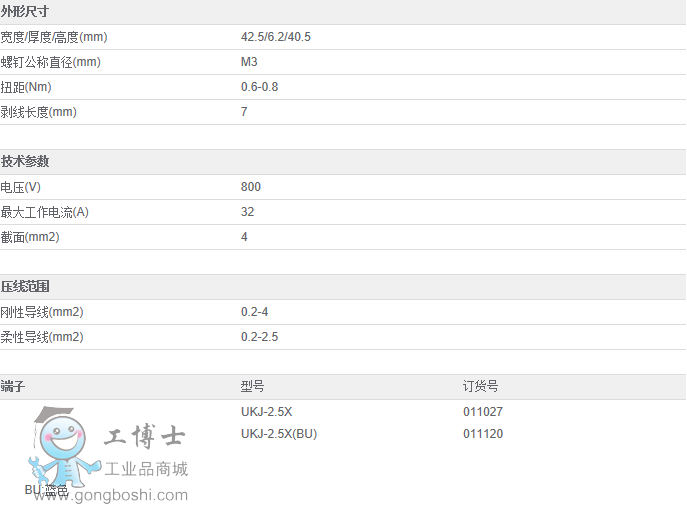Click the 订货号 column header

pyautogui.click(x=480, y=386)
